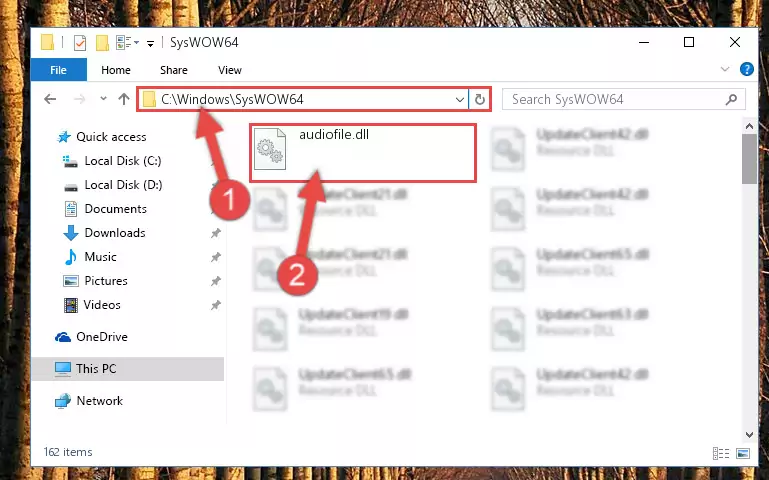Click the Documents page icon in sidebar
The width and height of the screenshot is (769, 480).
(71, 209)
